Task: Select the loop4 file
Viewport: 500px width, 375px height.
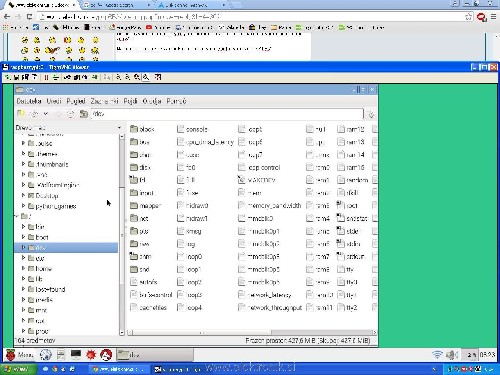Action: [190, 308]
